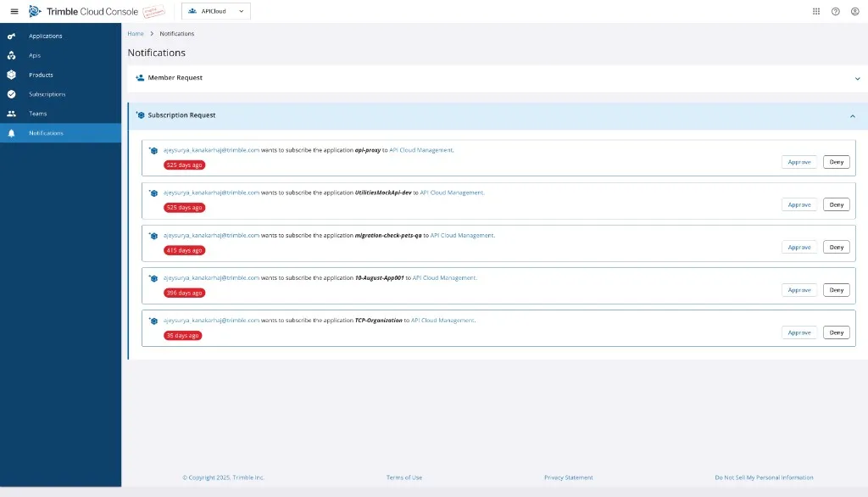Click the icon beside the api-proxy request
Image resolution: width=868 pixels, height=497 pixels.
(153, 150)
